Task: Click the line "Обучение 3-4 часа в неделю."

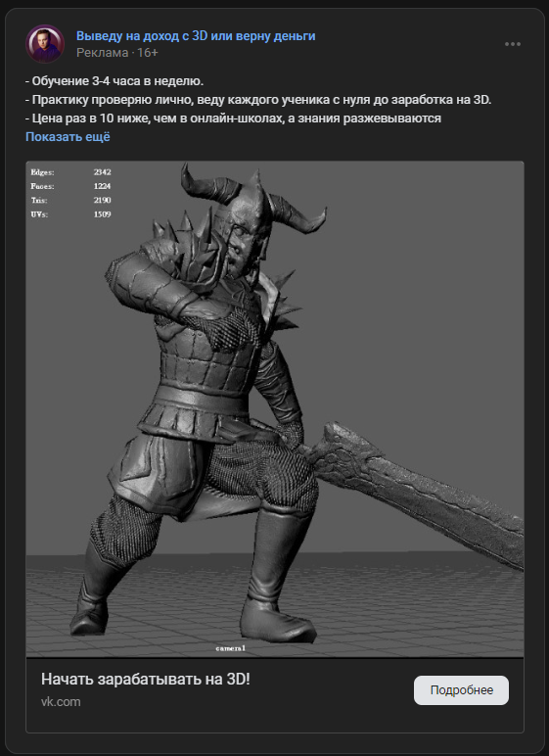Action: click(x=114, y=81)
